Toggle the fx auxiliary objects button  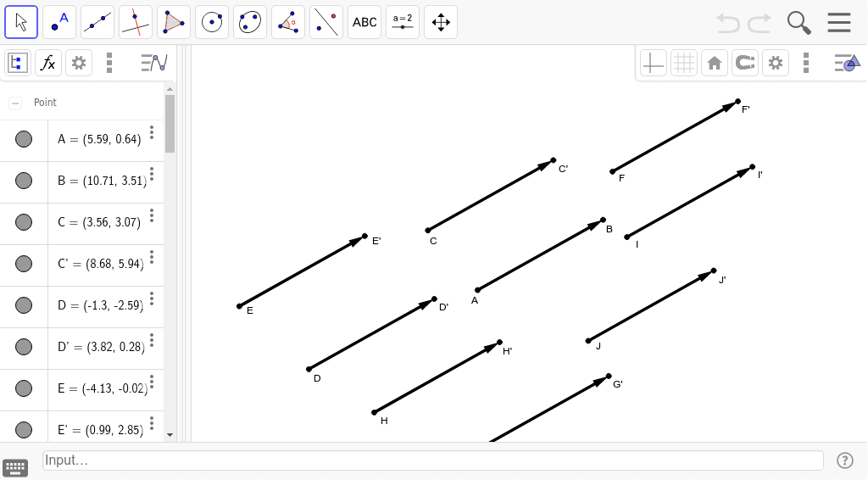pyautogui.click(x=48, y=63)
